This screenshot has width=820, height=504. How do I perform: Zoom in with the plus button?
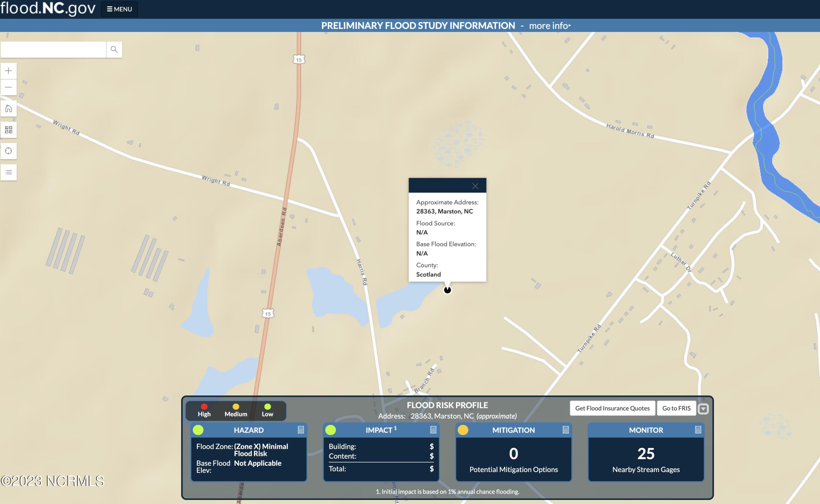(9, 71)
